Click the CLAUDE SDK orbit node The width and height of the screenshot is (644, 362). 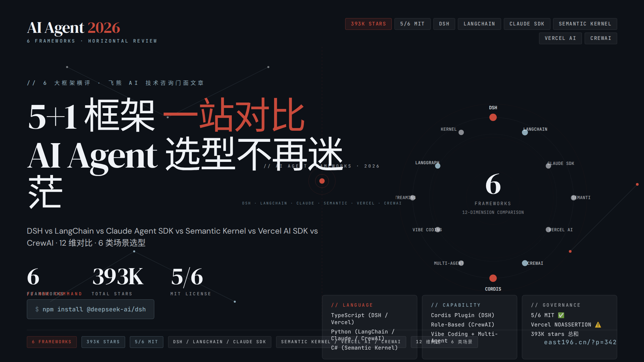pos(548,166)
